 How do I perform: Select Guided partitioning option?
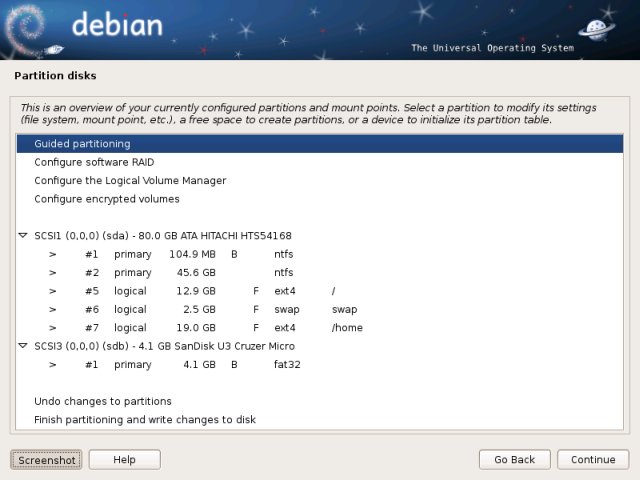82,144
